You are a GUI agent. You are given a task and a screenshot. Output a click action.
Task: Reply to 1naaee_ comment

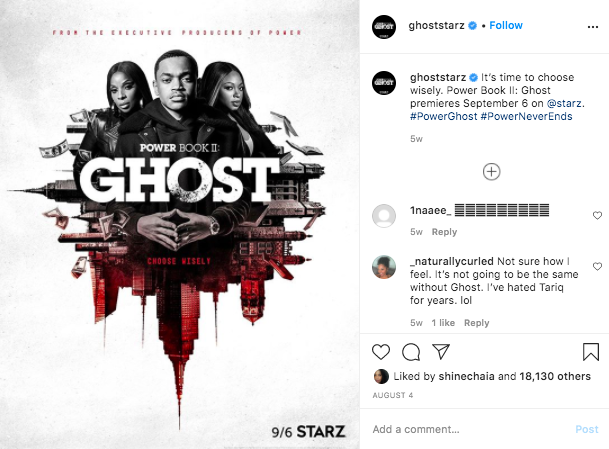click(x=444, y=232)
